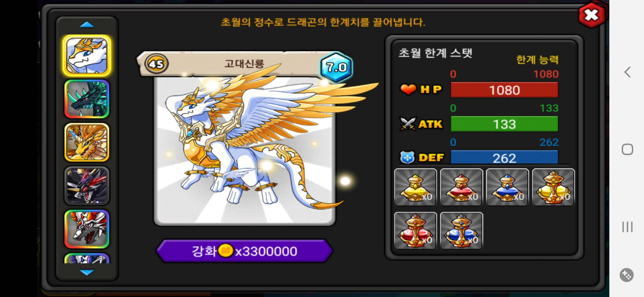Tap the 7.0 grade hexagon badge
Screen dimensions: 644x297
(336, 67)
